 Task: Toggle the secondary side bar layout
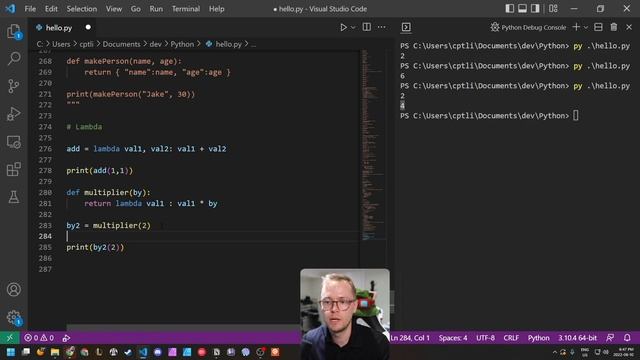pos(535,9)
